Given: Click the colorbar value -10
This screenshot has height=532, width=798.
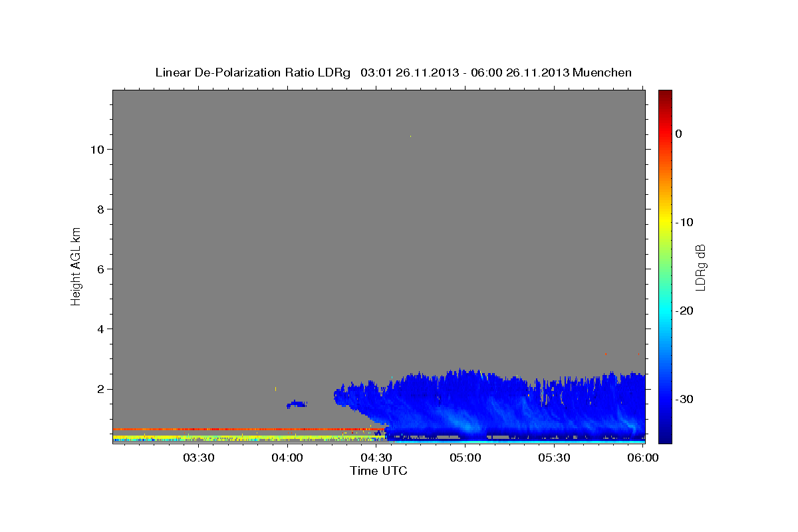Looking at the screenshot, I should [684, 222].
